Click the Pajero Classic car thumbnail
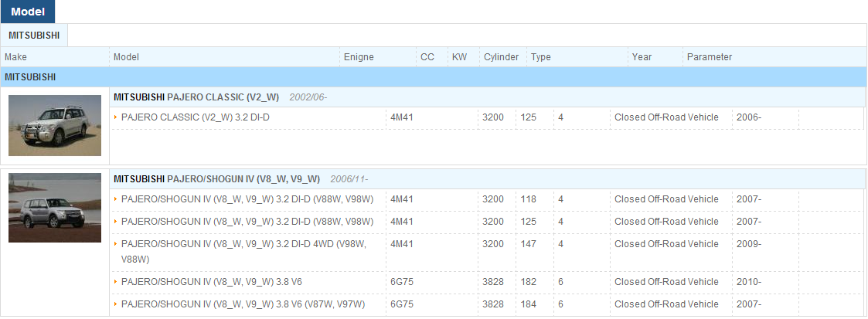This screenshot has width=868, height=319. 55,125
